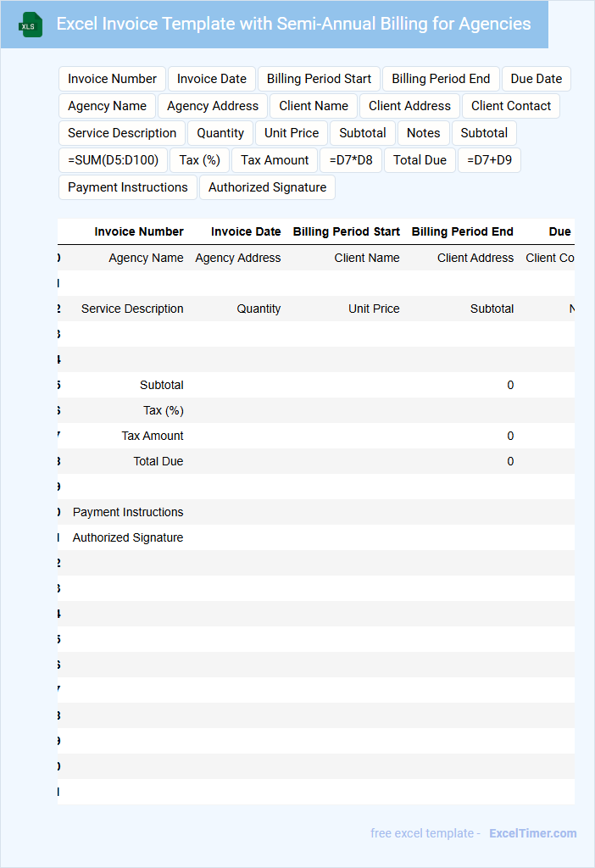Screen dimensions: 595x868
Task: Click the 0 value in the Subtotal row
Action: (x=510, y=385)
